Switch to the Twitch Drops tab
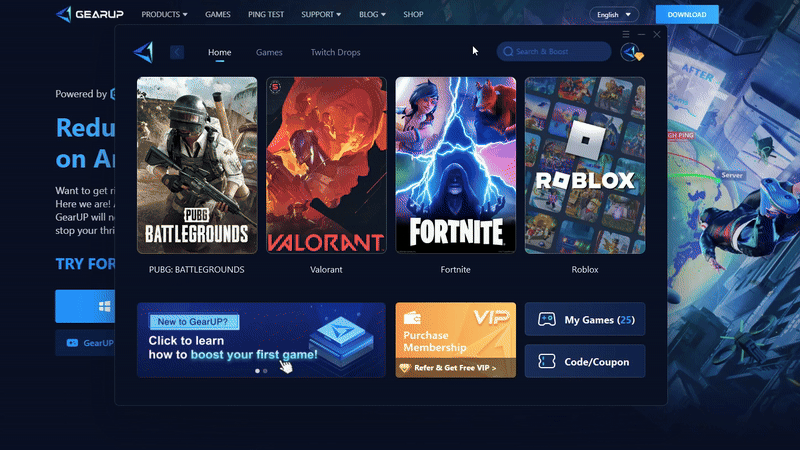The image size is (800, 450). click(x=335, y=52)
